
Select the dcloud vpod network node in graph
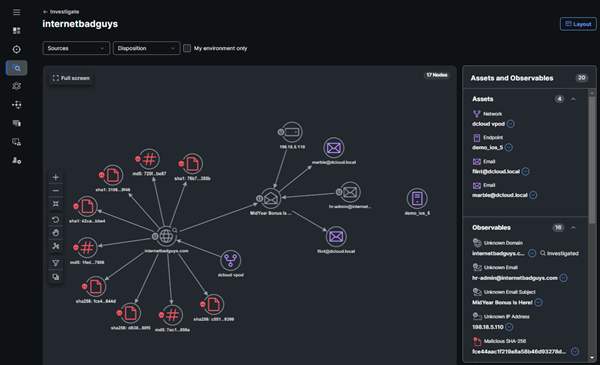click(230, 261)
